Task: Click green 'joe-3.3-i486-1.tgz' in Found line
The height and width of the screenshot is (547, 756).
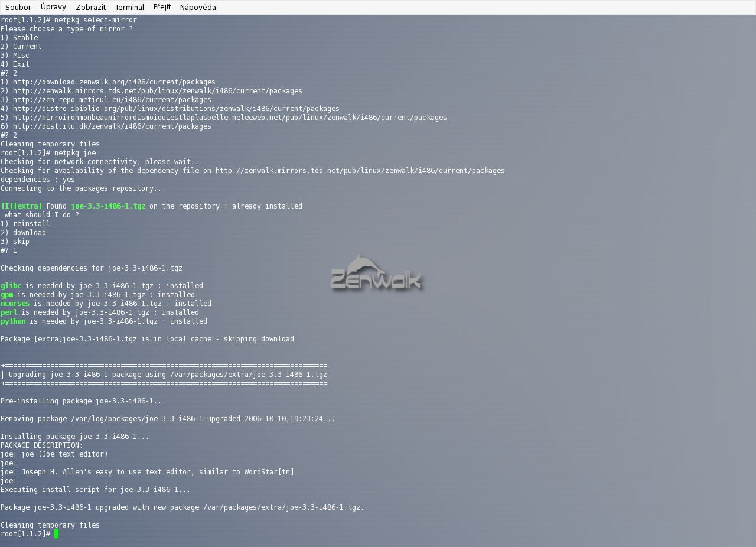Action: 108,206
